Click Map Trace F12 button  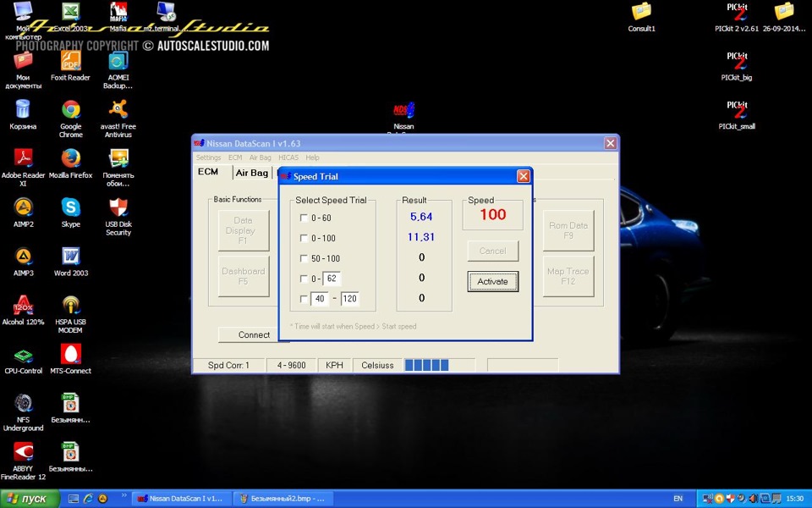pos(568,276)
